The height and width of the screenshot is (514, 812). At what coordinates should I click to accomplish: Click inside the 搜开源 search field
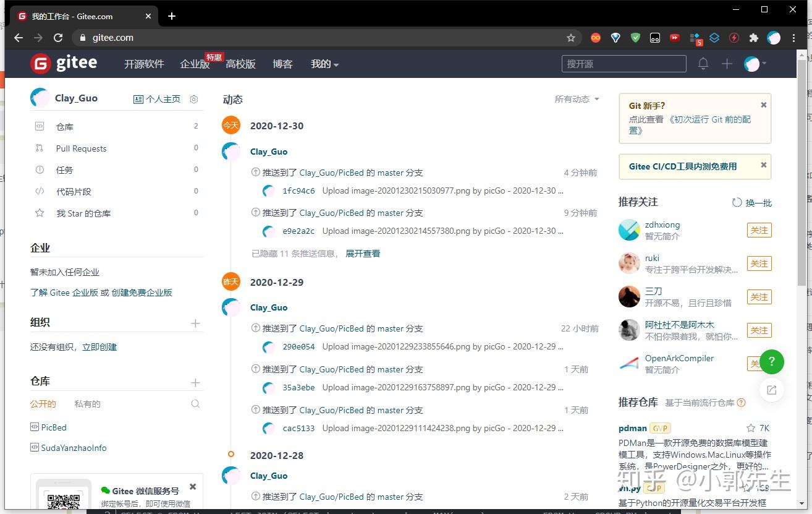click(x=623, y=63)
